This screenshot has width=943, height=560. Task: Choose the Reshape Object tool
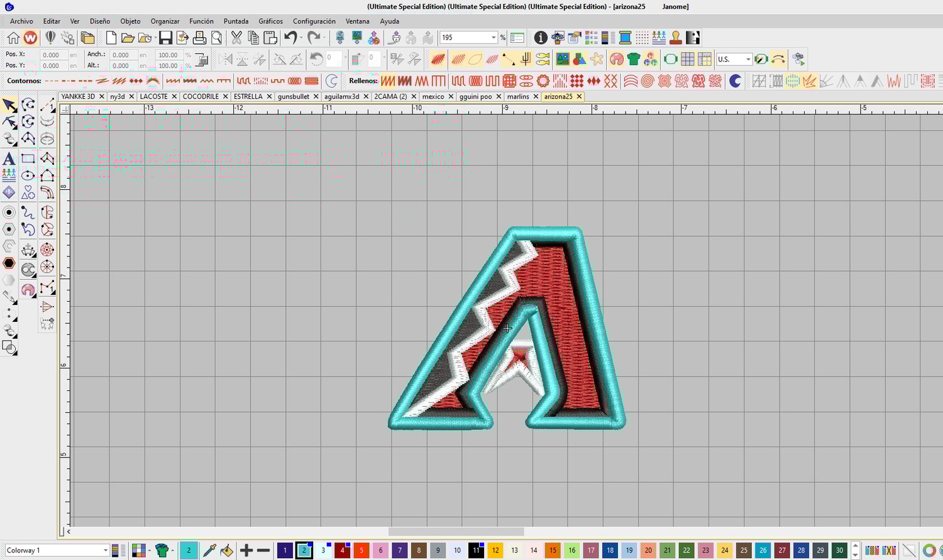click(x=9, y=122)
